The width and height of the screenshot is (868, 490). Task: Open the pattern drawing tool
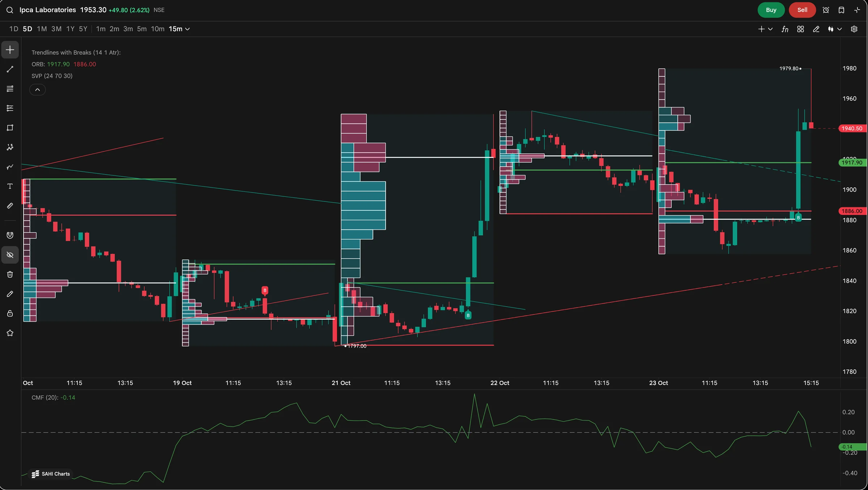10,147
